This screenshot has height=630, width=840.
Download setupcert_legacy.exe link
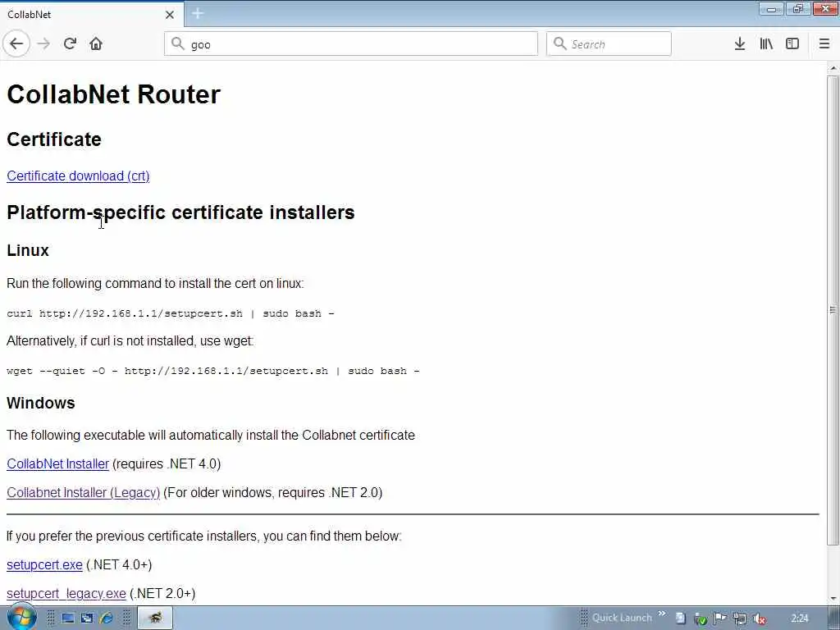pyautogui.click(x=66, y=594)
